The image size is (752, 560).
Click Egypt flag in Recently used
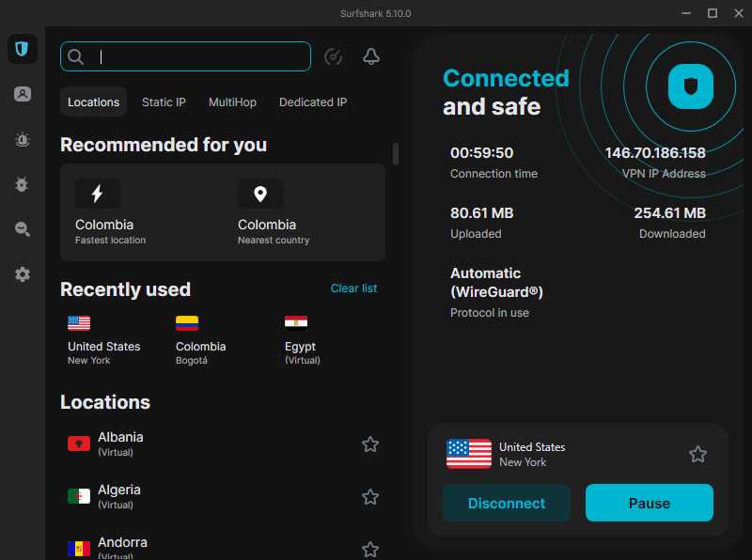[296, 323]
